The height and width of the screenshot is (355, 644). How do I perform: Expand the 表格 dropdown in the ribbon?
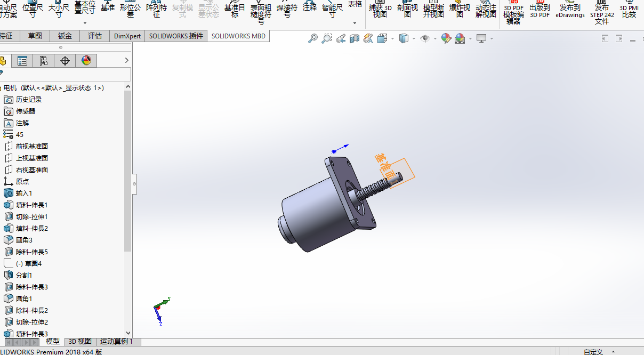[355, 23]
